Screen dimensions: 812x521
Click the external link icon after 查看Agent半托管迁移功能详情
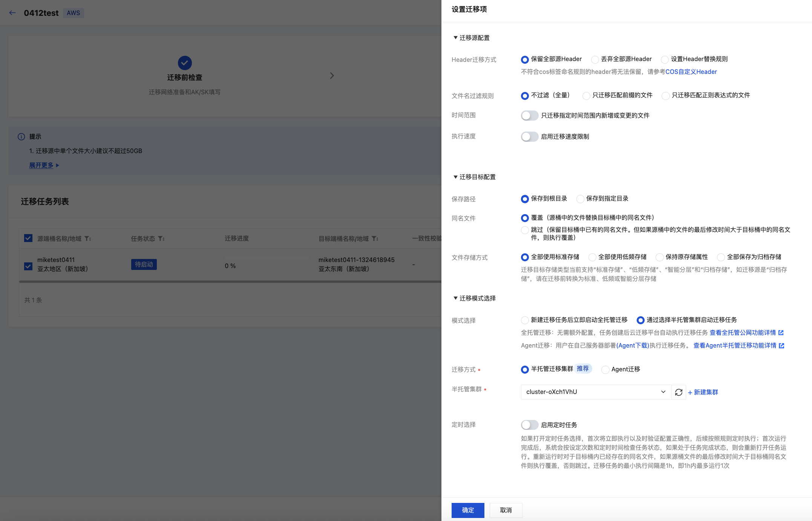point(781,345)
